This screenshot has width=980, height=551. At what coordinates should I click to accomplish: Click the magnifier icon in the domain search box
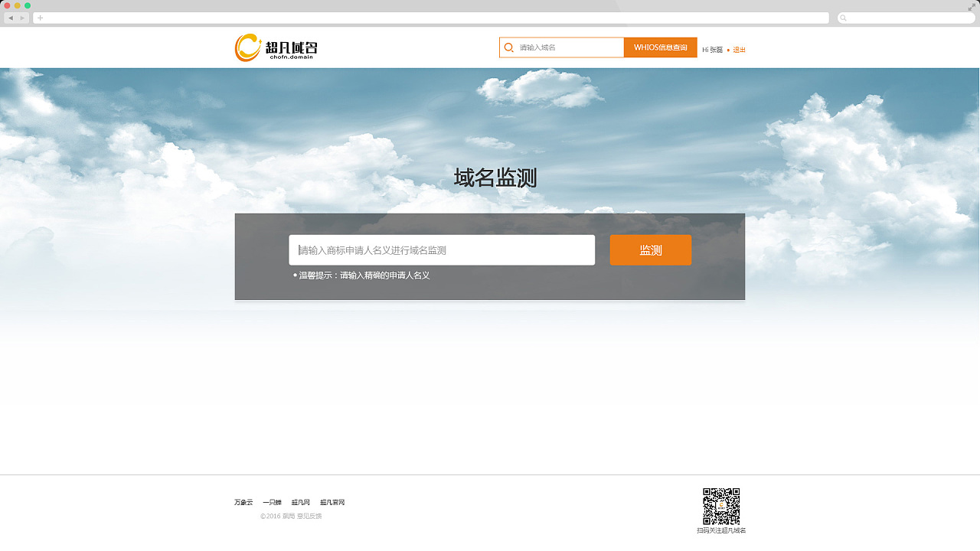509,47
